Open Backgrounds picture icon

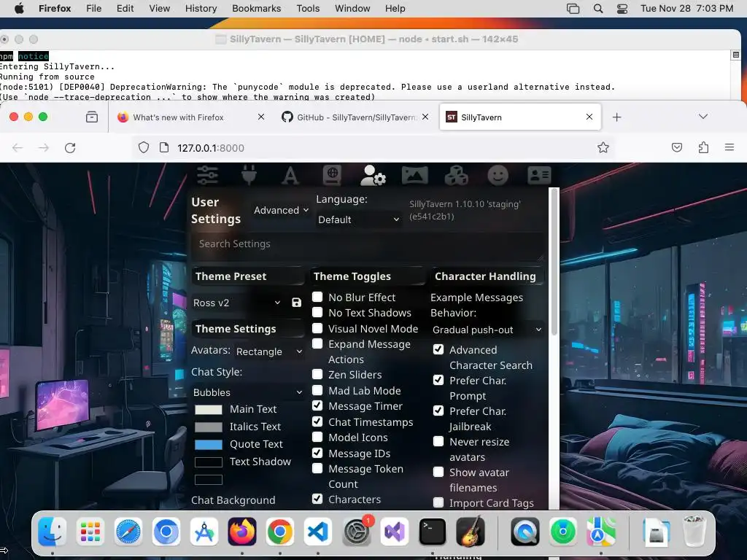[x=415, y=175]
